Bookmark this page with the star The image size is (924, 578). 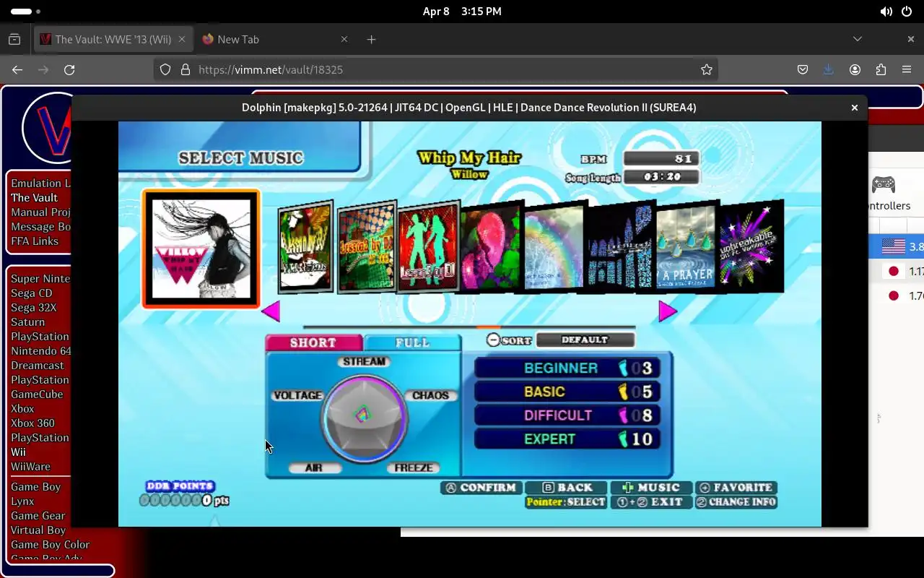pyautogui.click(x=707, y=69)
